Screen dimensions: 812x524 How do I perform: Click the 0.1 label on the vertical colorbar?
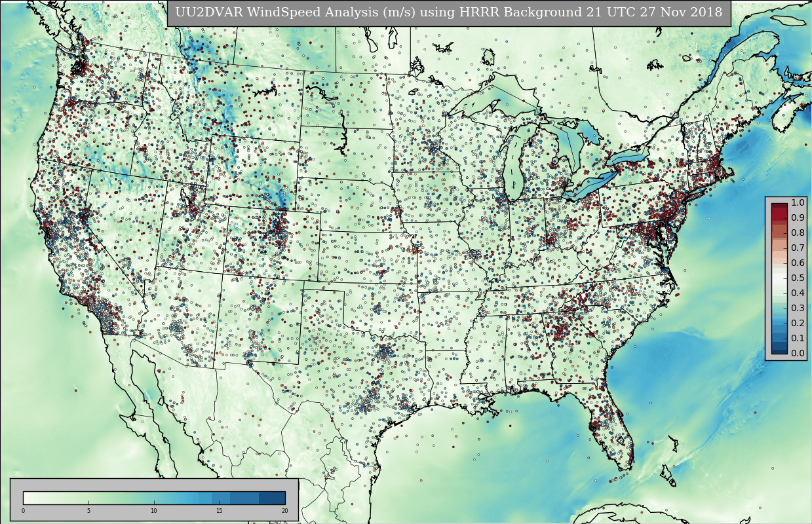[x=798, y=338]
